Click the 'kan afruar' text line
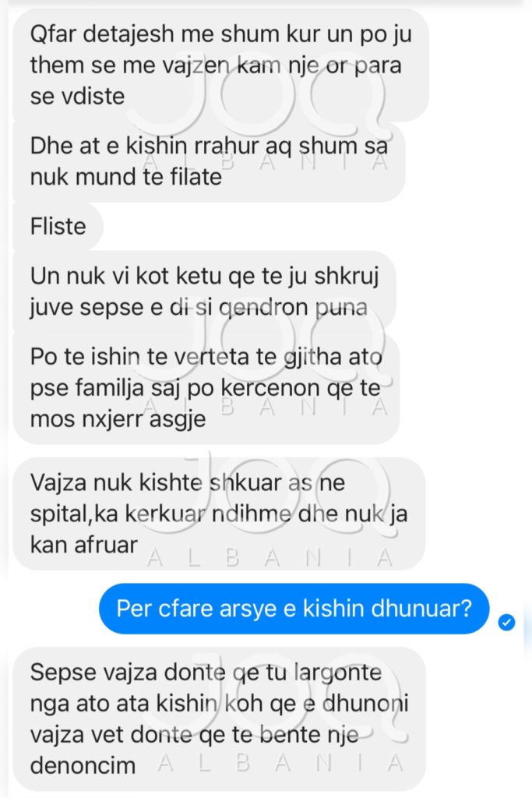Viewport: 532px width, 798px height. click(x=84, y=545)
